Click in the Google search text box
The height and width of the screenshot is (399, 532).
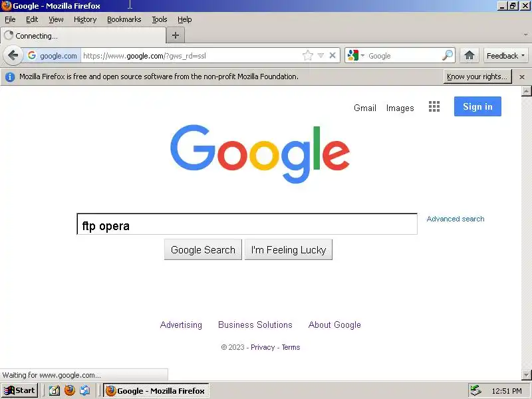[247, 224]
